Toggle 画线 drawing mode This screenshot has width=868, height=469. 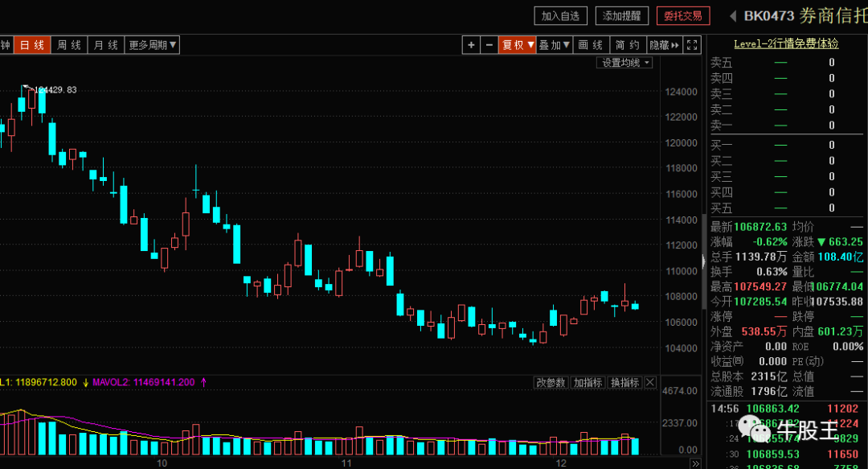click(x=591, y=45)
